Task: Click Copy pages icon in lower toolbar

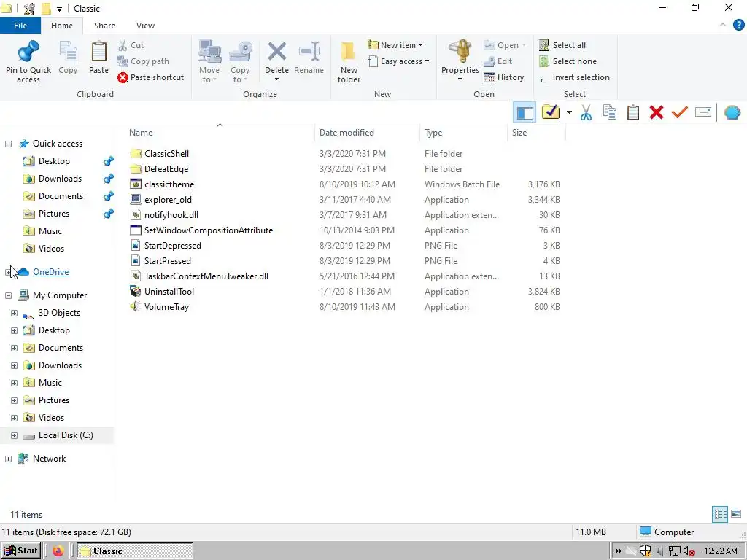Action: click(610, 113)
